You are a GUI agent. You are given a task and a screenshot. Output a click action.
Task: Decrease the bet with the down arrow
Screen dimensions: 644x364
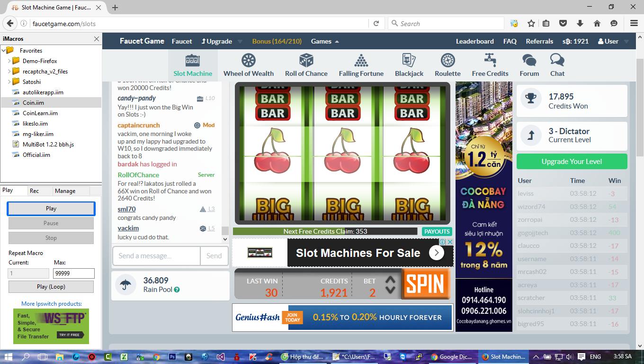click(390, 290)
